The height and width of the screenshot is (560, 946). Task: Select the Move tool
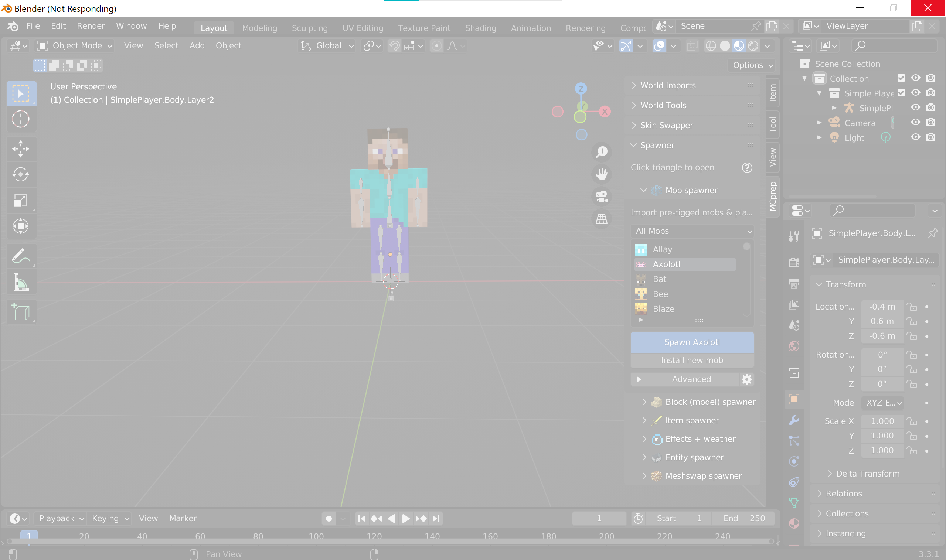pyautogui.click(x=21, y=148)
